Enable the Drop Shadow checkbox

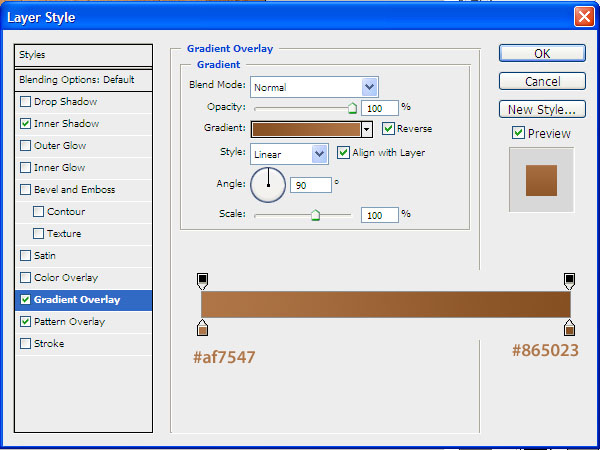(25, 102)
